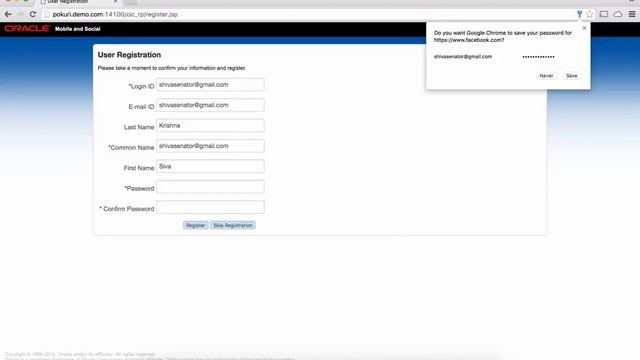Screen dimensions: 640x360
Task: Click the Oracle logo
Action: [x=27, y=29]
